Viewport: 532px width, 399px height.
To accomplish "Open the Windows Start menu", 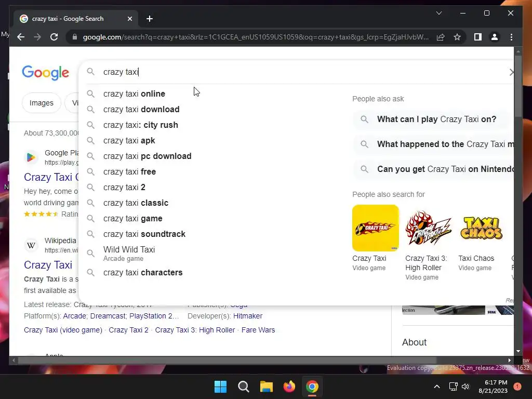I will [220, 387].
